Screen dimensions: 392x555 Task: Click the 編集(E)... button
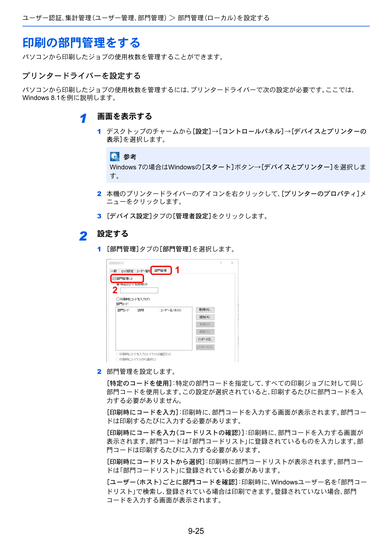click(205, 332)
